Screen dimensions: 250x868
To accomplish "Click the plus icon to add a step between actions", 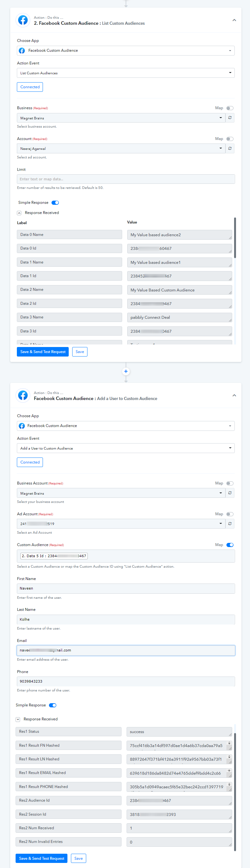I will (x=126, y=371).
